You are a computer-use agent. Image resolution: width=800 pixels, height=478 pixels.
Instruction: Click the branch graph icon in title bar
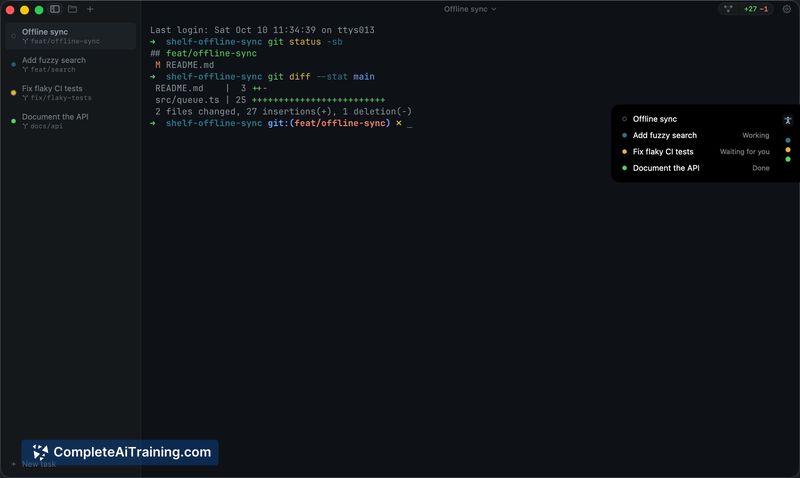coord(728,9)
